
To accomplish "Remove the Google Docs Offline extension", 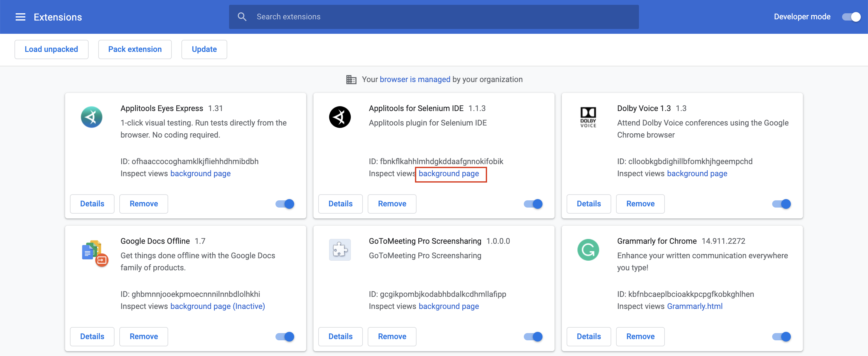I will click(143, 336).
